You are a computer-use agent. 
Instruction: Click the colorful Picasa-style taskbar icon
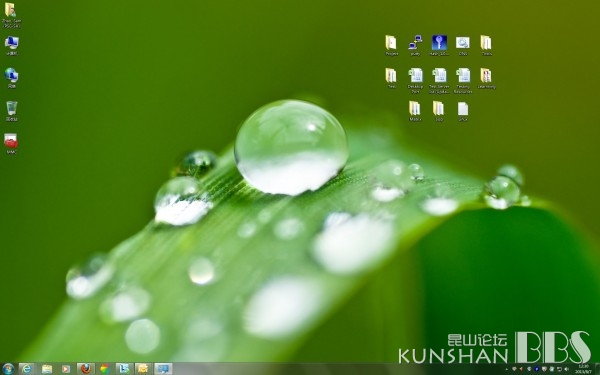[x=104, y=369]
